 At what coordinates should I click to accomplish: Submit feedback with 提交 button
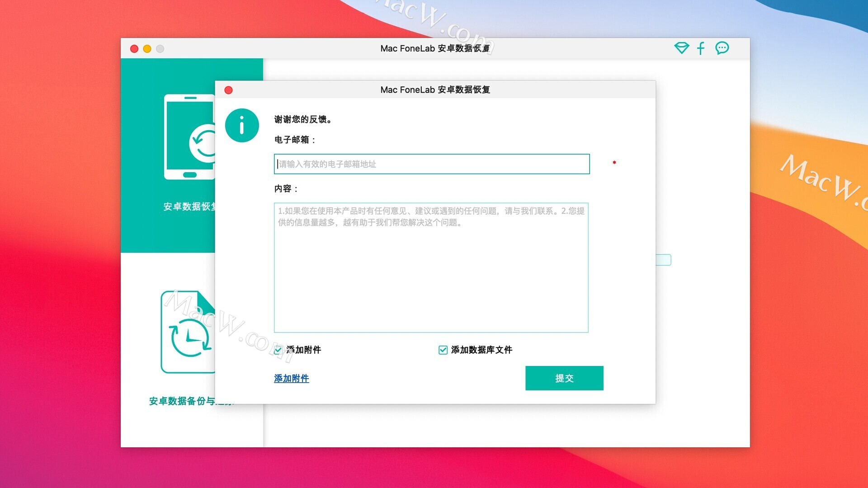[564, 378]
